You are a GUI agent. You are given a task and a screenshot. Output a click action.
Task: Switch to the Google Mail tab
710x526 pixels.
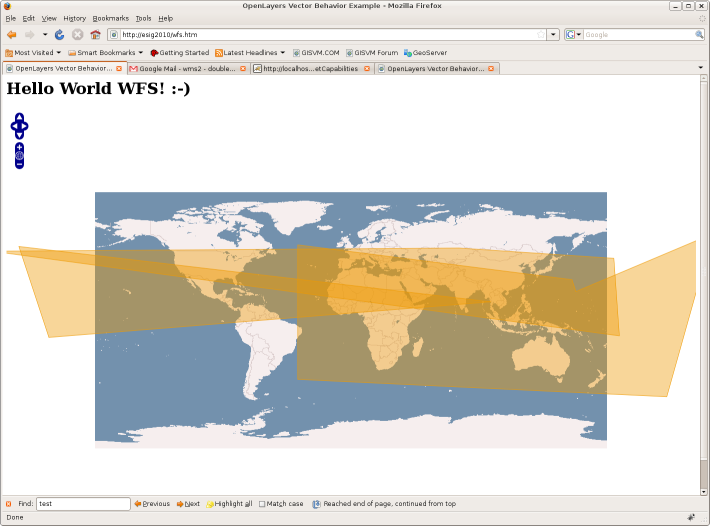coord(186,69)
